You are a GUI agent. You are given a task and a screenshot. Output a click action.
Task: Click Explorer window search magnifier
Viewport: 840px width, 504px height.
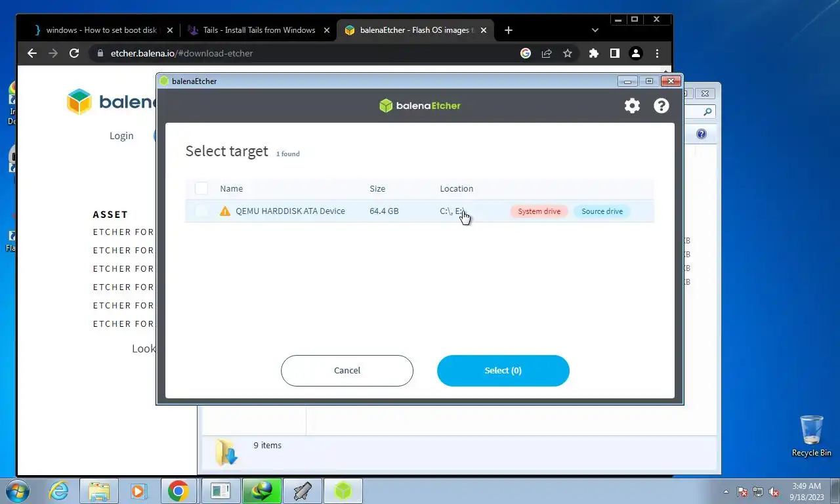click(707, 112)
